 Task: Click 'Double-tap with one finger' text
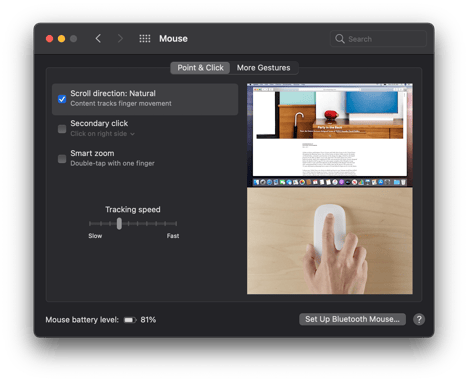(x=112, y=163)
